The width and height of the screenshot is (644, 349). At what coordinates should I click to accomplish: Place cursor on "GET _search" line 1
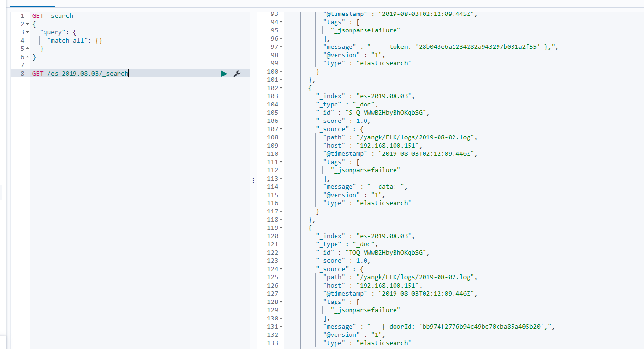53,16
